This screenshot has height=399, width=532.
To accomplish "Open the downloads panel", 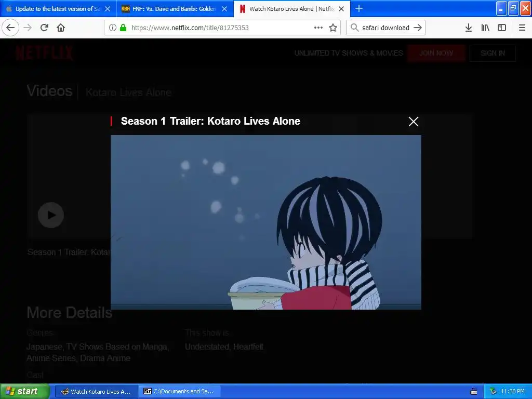I will tap(469, 28).
